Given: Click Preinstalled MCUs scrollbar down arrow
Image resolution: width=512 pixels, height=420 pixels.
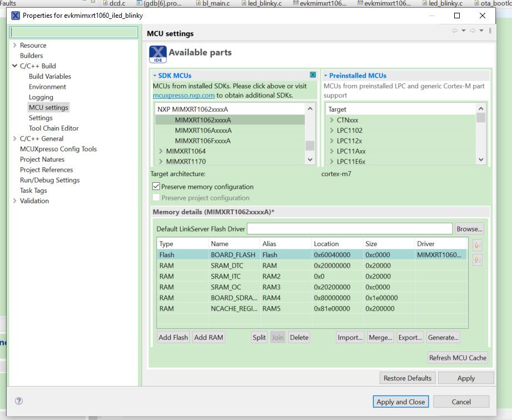Looking at the screenshot, I should (481, 159).
